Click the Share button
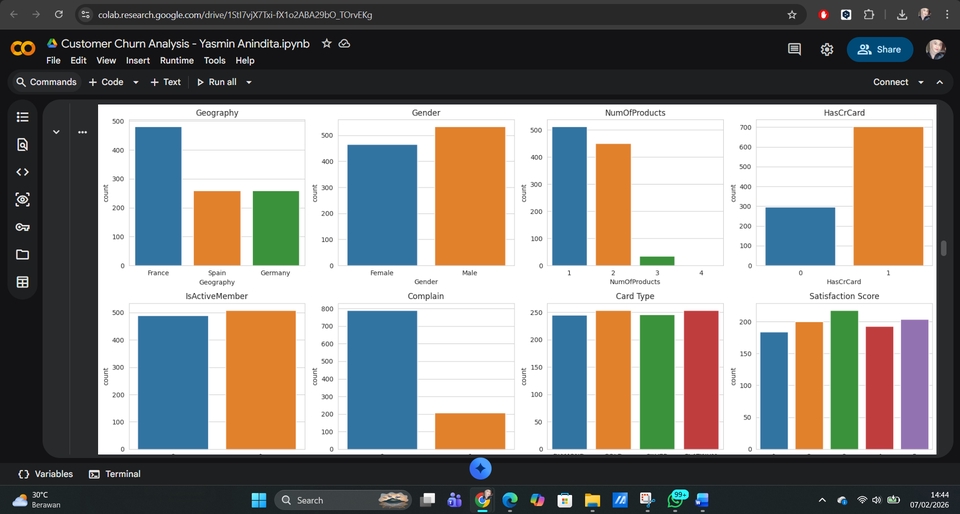This screenshot has width=960, height=514. (880, 50)
